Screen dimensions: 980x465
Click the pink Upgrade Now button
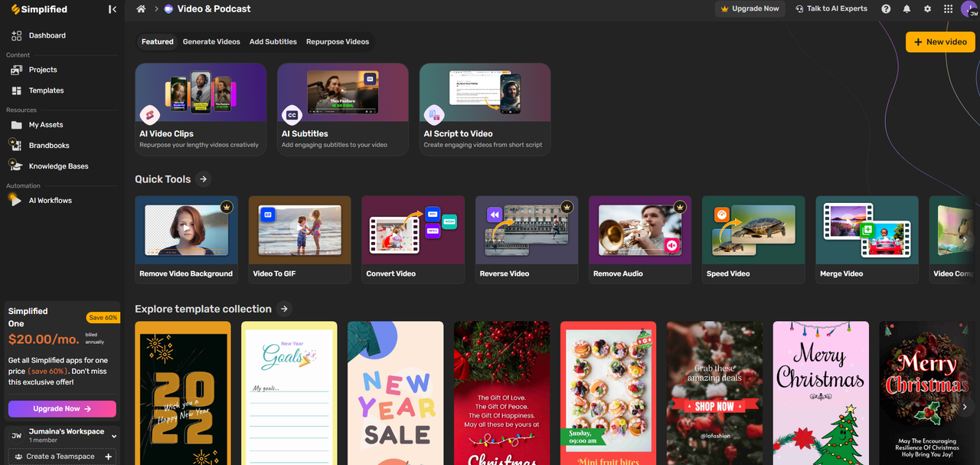(62, 409)
